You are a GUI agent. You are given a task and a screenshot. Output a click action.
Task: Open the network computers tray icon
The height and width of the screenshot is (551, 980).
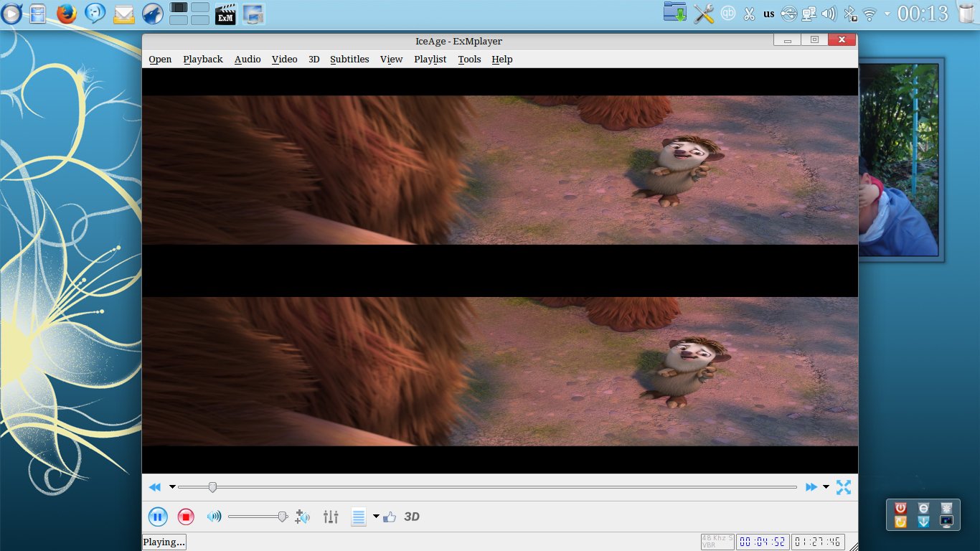[x=809, y=14]
